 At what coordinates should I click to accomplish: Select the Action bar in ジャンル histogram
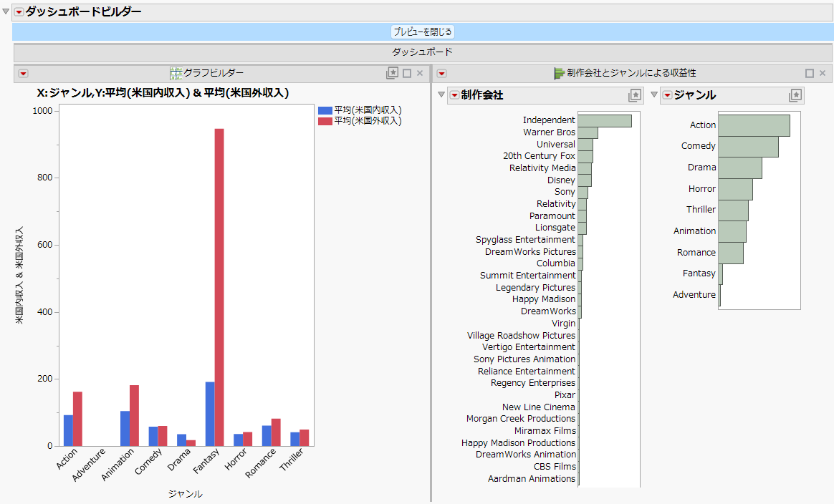(754, 125)
